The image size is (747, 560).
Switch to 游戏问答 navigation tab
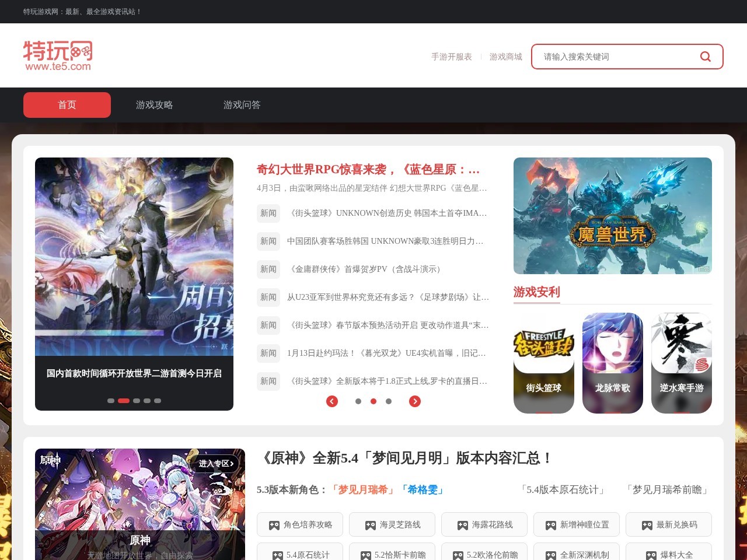242,105
